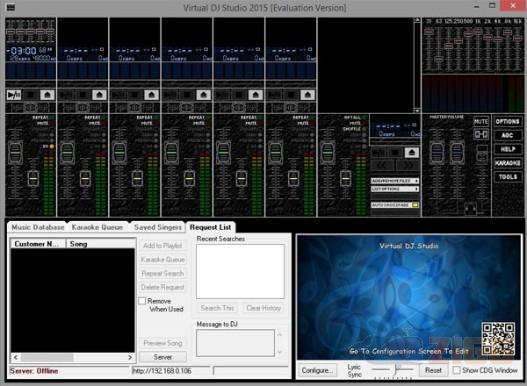
Task: Click the Lyric Sync Reset button
Action: coord(433,370)
